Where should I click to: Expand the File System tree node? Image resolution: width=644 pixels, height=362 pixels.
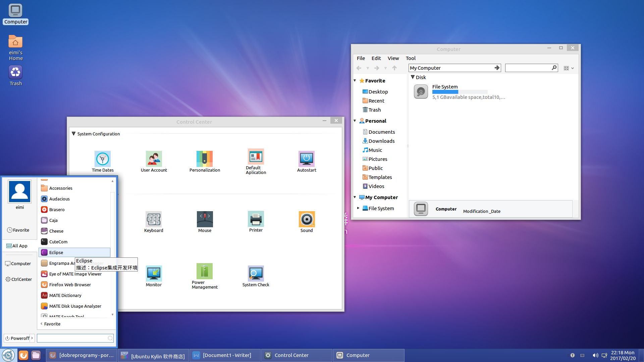(358, 208)
